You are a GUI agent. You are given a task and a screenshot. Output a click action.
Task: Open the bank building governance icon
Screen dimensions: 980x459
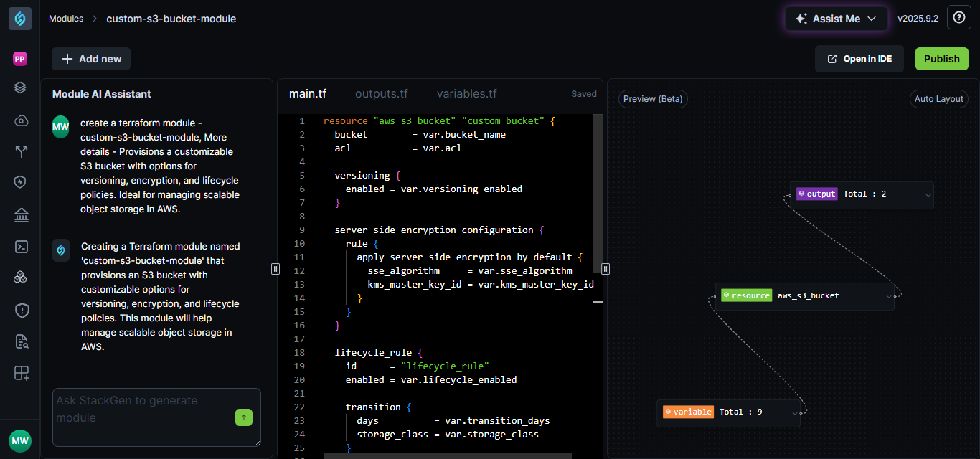click(x=21, y=215)
